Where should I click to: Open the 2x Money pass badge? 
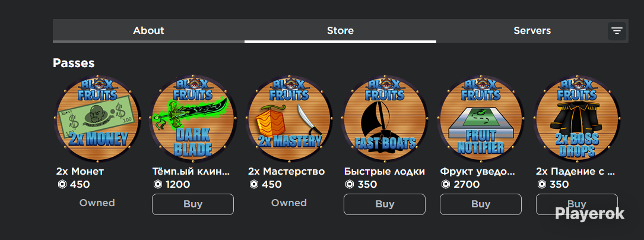(x=97, y=118)
